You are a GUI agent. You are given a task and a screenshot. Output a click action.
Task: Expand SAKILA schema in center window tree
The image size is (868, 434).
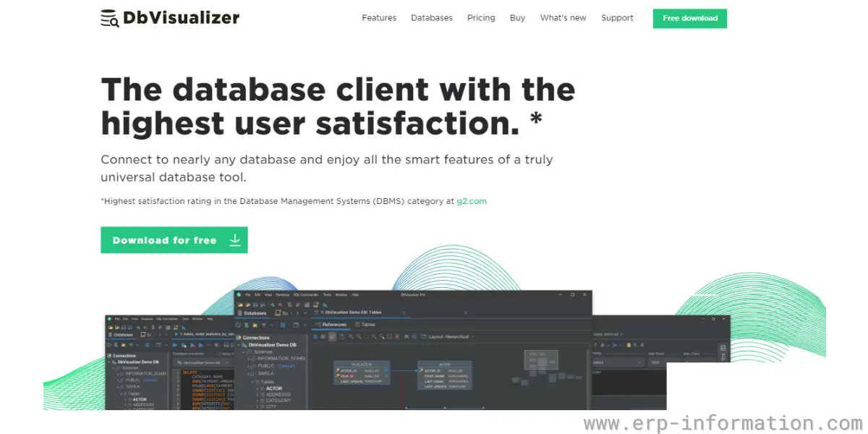pyautogui.click(x=248, y=373)
